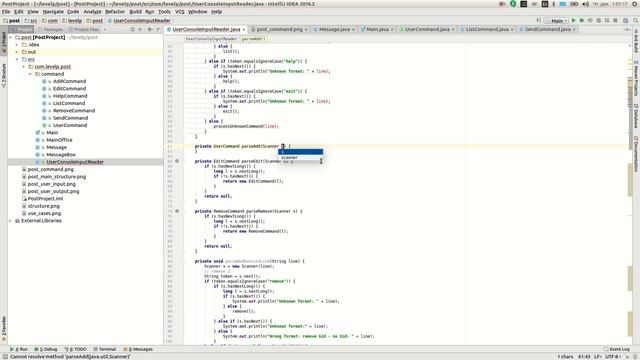Select AddCommand class in tree
This screenshot has height=360, width=640.
point(69,81)
